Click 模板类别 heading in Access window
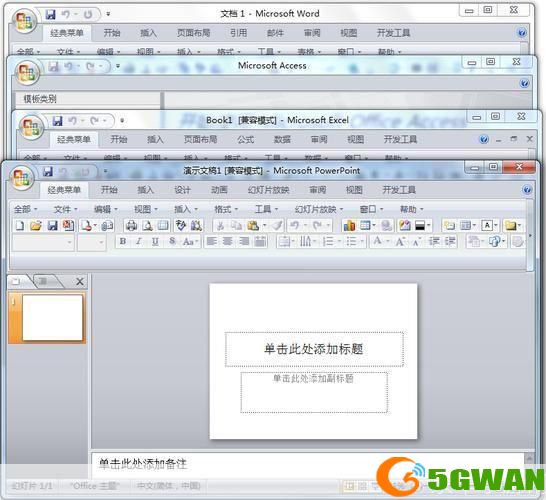 coord(40,99)
